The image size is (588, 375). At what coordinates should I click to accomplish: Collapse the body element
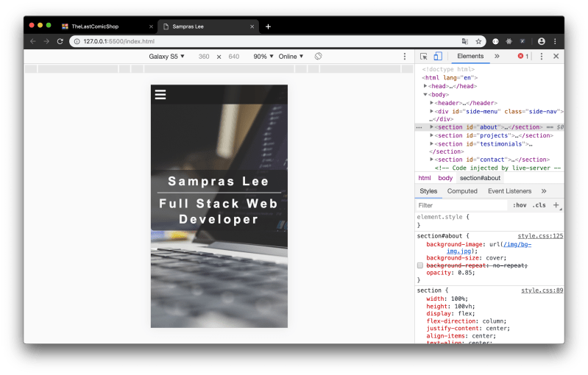[x=425, y=95]
